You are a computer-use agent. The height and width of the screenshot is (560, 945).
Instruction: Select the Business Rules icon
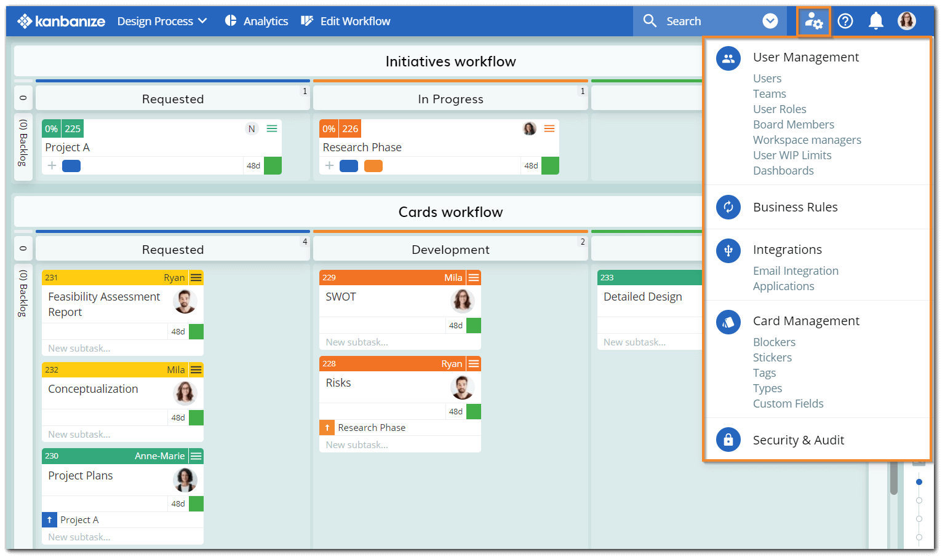[x=728, y=207]
